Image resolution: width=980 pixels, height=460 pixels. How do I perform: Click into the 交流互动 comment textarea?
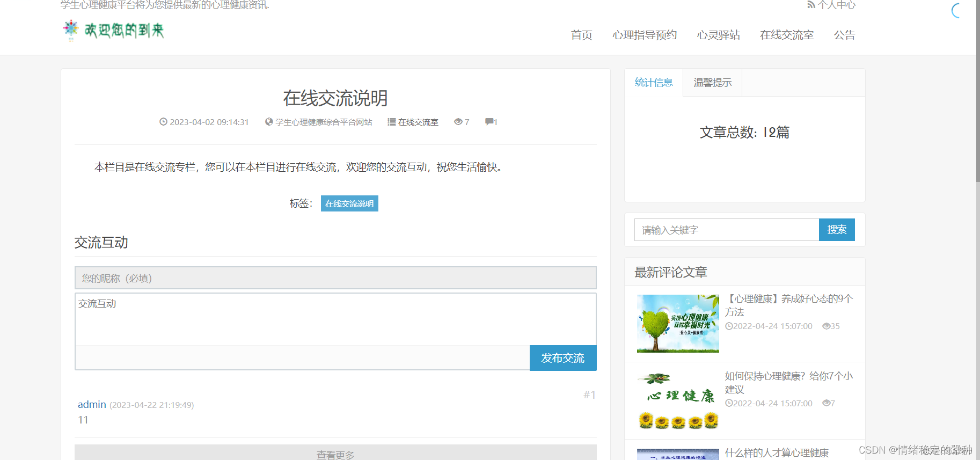335,319
